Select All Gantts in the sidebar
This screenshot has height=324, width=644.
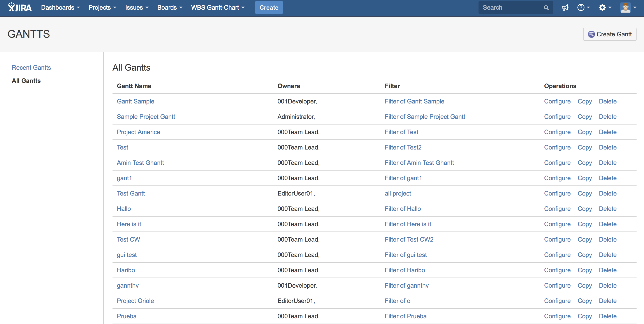pos(26,81)
